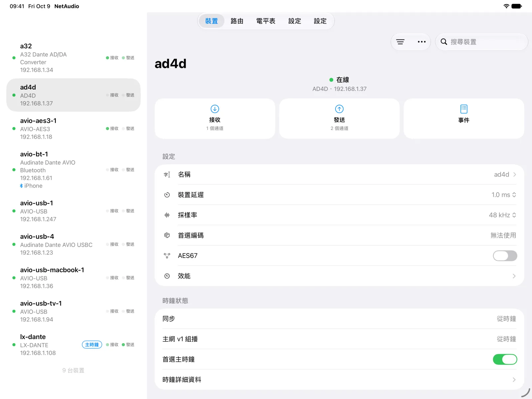Switch to the 路由 tab
This screenshot has height=399, width=532.
237,21
